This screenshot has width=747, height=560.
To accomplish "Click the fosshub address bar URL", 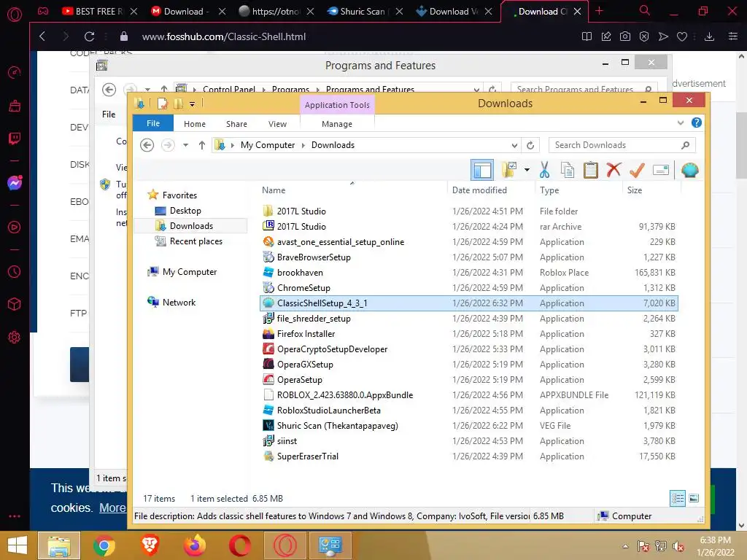I will (224, 36).
